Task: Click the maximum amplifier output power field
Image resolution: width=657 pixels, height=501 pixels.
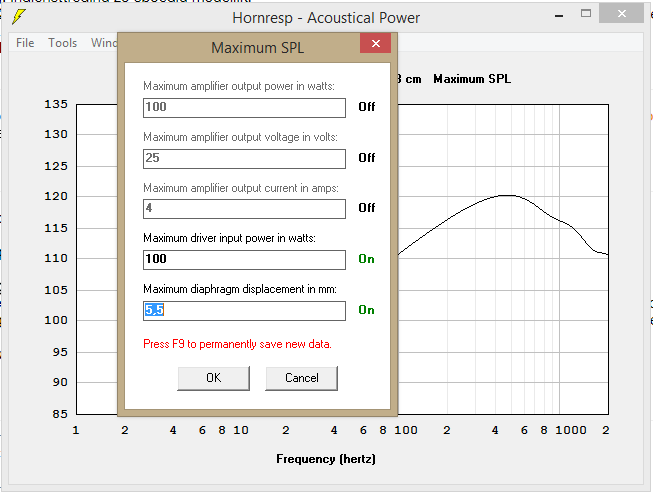Action: 244,108
